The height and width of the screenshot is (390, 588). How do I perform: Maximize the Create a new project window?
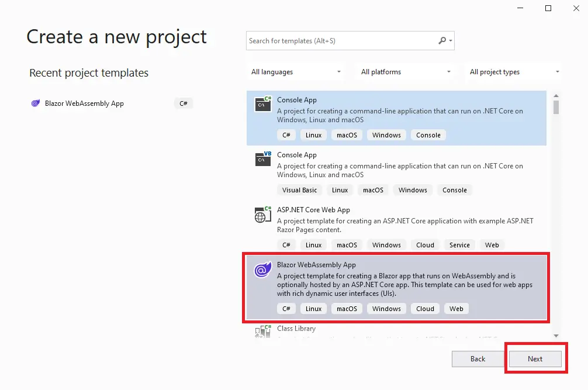(x=548, y=8)
